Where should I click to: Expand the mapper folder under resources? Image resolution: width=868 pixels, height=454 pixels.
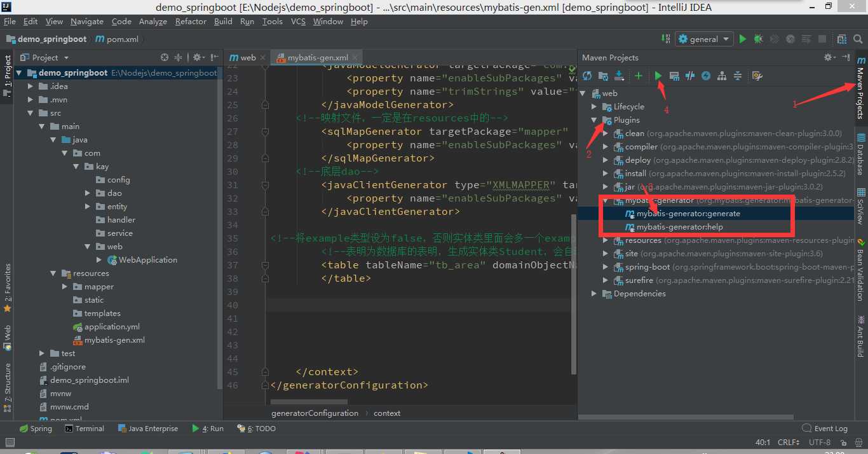[65, 287]
